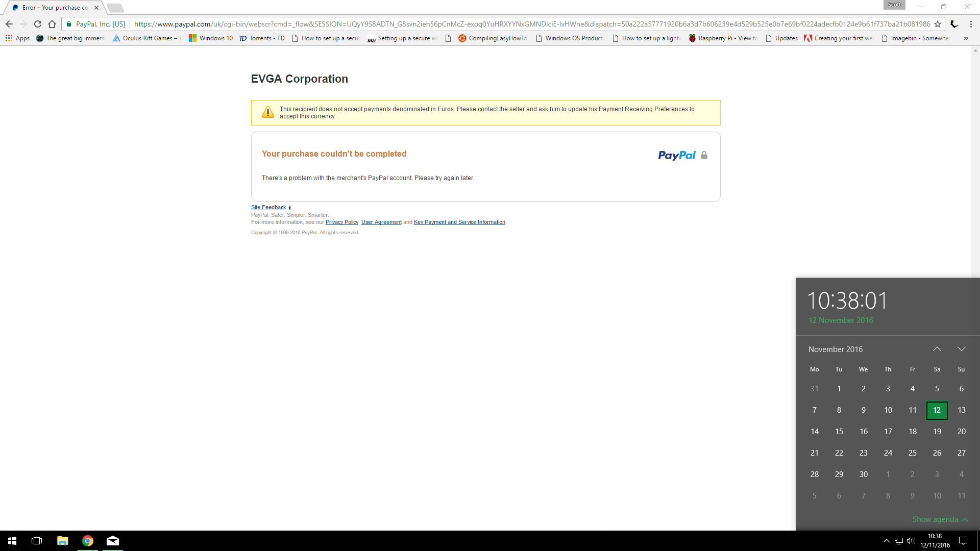Select 30 November in the calendar

864,474
